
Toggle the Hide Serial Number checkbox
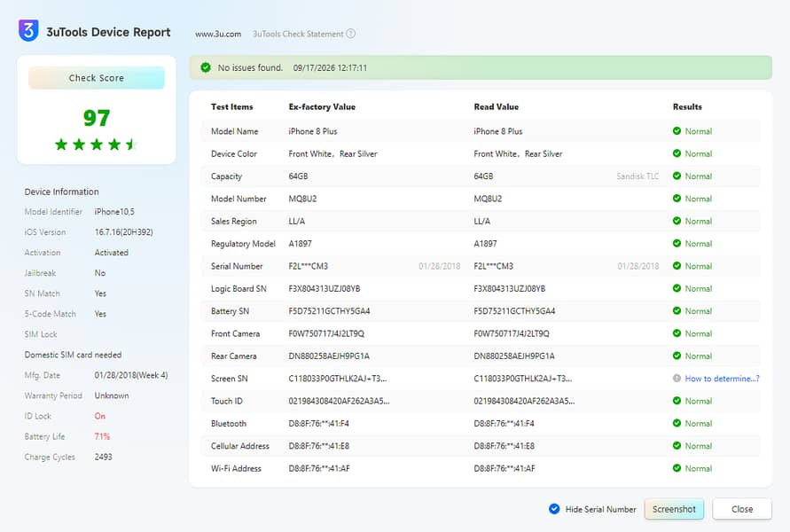tap(554, 509)
